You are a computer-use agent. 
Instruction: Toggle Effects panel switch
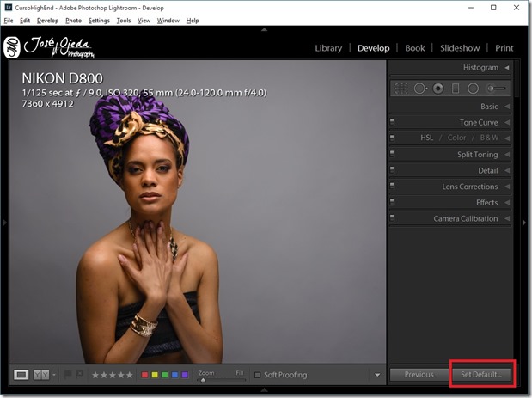tap(392, 202)
